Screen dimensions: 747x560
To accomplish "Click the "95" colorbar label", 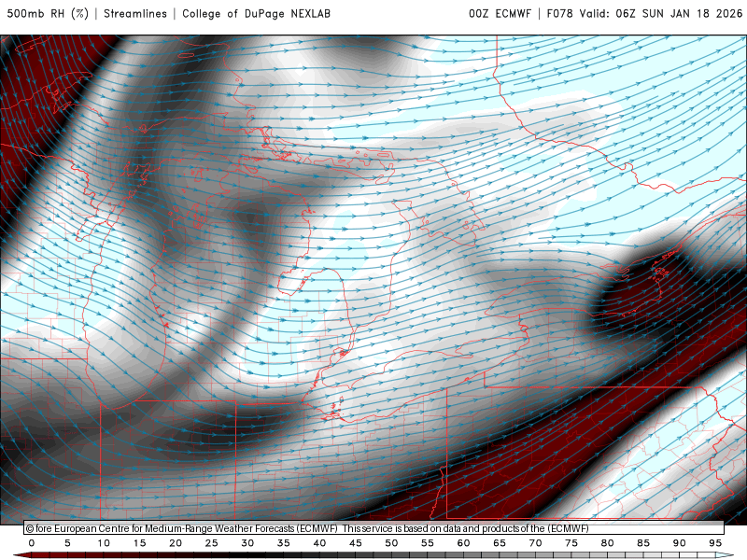I will point(715,543).
